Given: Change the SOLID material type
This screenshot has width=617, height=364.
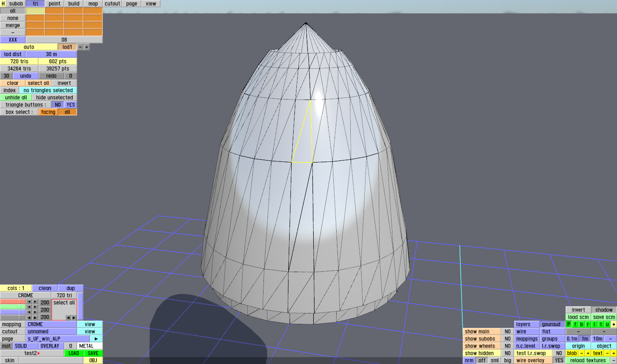Looking at the screenshot, I should click(26, 346).
